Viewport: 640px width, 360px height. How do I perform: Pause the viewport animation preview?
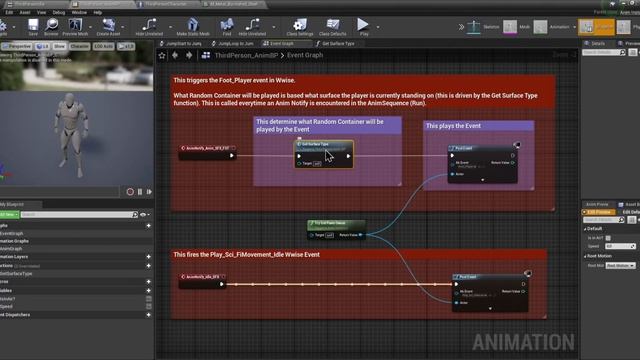pos(140,191)
